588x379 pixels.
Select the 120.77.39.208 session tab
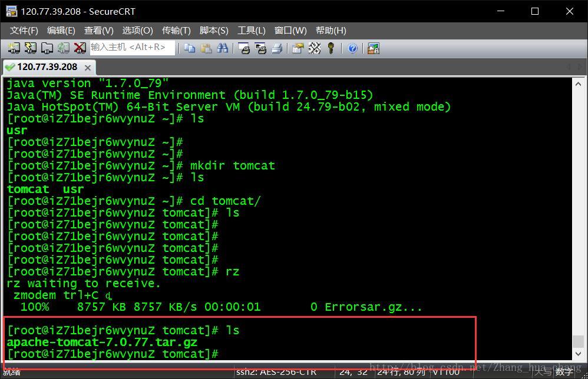click(x=48, y=67)
